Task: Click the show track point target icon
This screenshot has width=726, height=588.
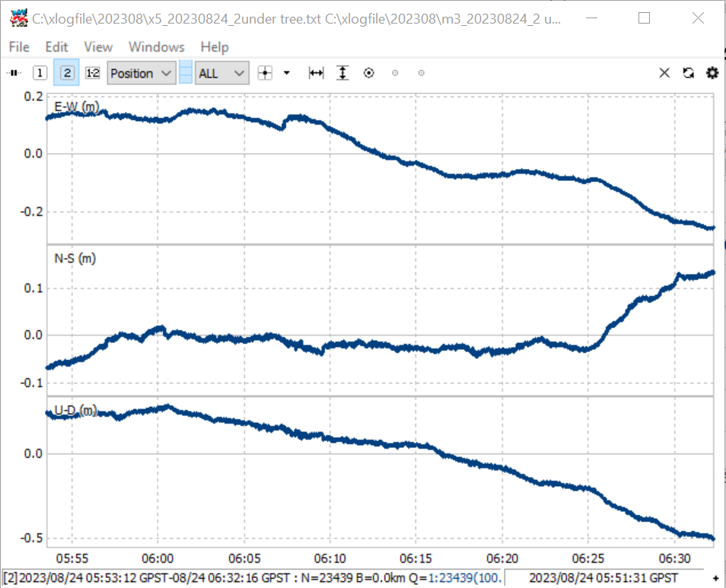Action: (368, 73)
